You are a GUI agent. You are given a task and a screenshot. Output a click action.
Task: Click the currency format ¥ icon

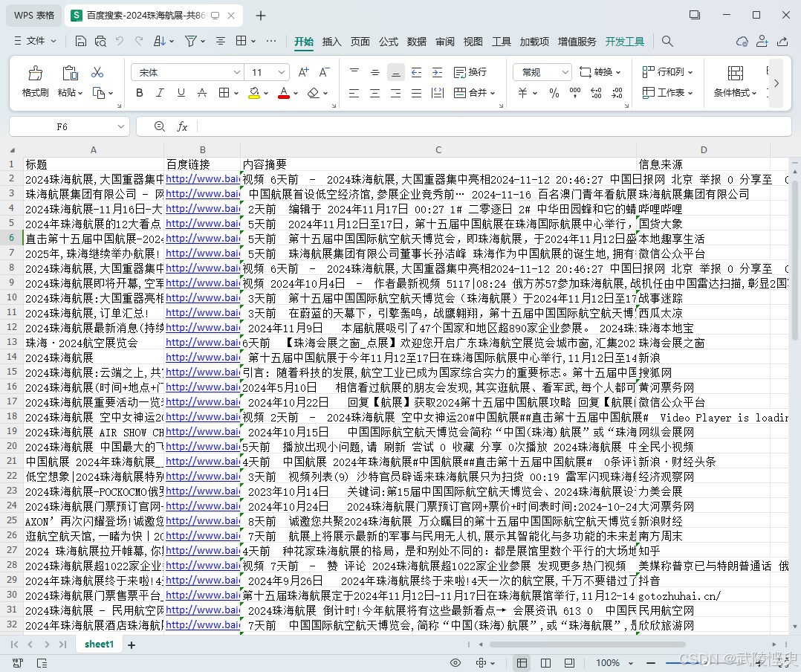(x=522, y=93)
